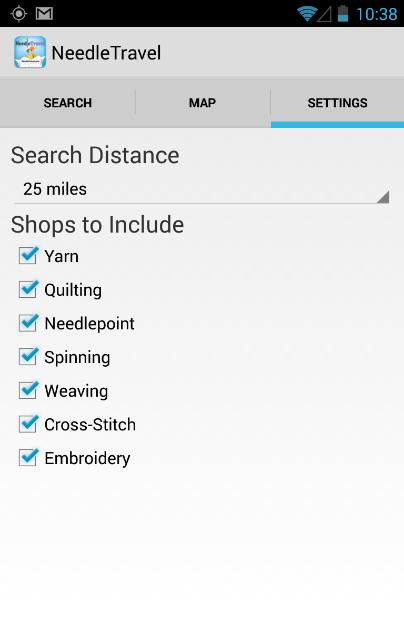Viewport: 404px width, 622px height.
Task: Tap the 10:38 clock in status bar
Action: tap(377, 14)
